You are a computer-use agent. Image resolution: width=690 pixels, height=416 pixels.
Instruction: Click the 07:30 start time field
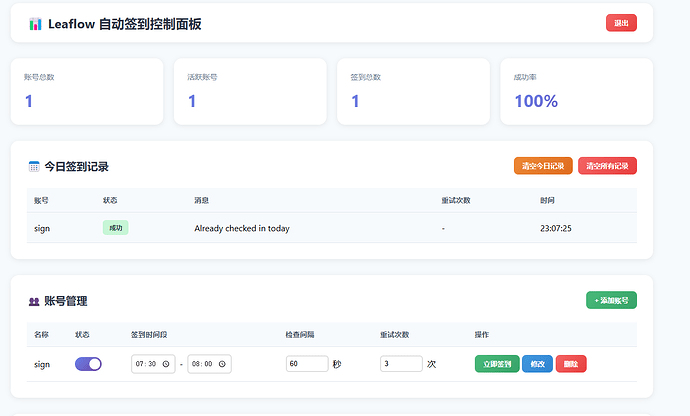(x=153, y=364)
